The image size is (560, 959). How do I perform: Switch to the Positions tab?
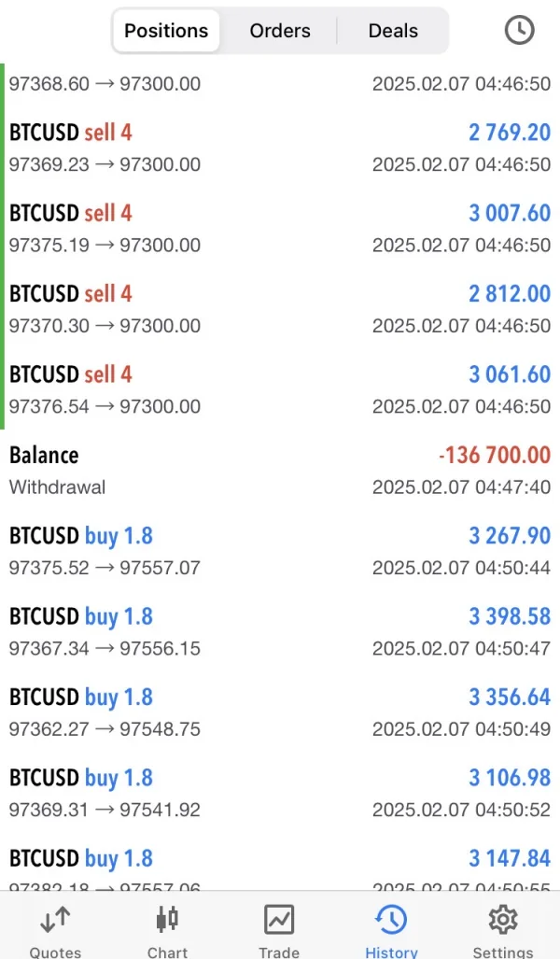click(x=167, y=31)
